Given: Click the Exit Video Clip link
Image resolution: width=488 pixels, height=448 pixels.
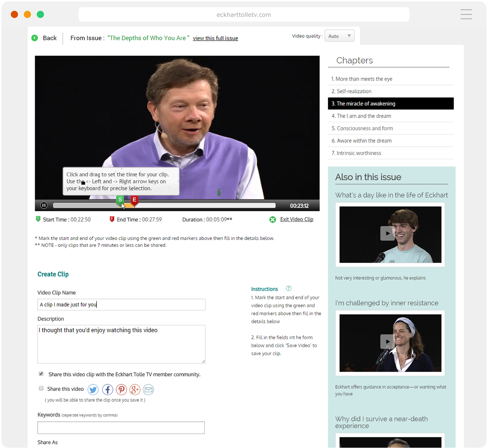Looking at the screenshot, I should 296,219.
